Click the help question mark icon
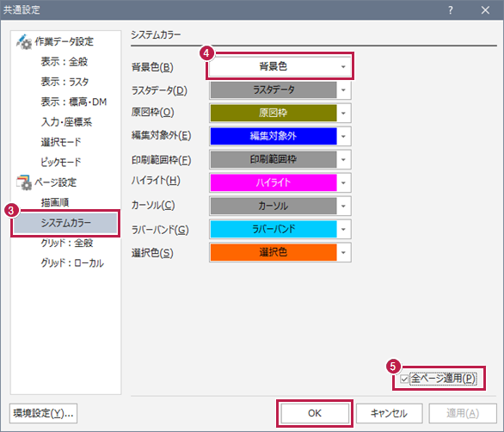 pyautogui.click(x=451, y=10)
